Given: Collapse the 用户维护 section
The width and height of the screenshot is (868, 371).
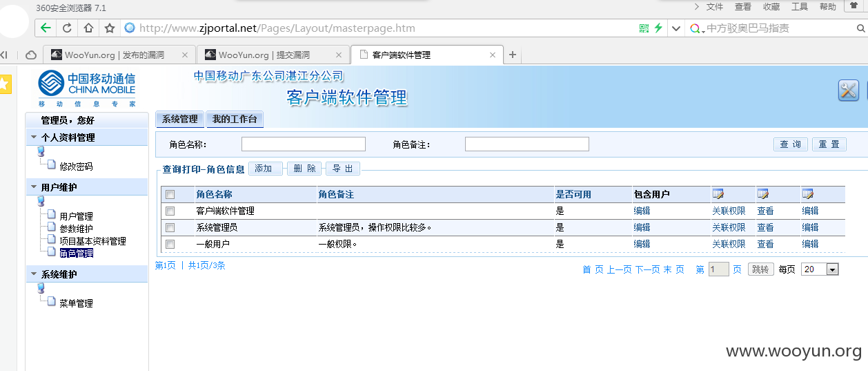Looking at the screenshot, I should tap(33, 187).
